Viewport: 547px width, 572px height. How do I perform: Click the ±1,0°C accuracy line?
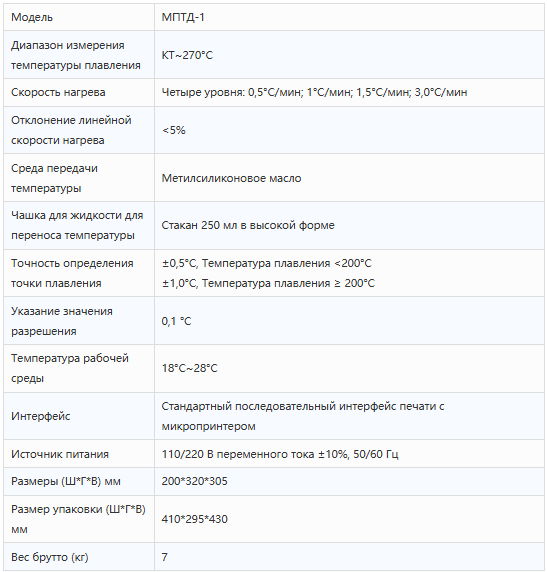pyautogui.click(x=268, y=283)
